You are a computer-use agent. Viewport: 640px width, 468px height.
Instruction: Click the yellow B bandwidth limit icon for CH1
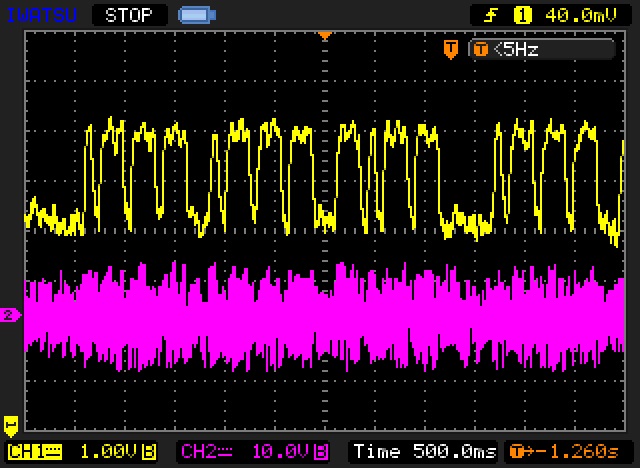149,452
